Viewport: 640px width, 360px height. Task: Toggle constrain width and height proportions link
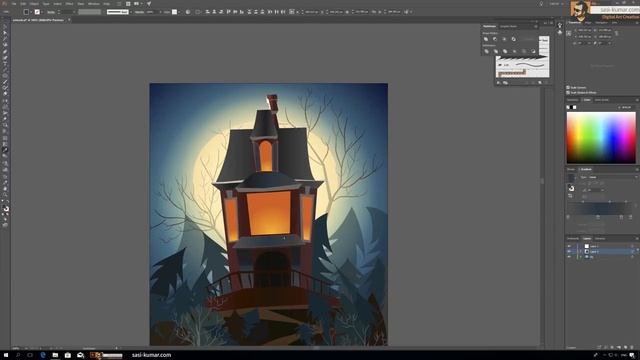pyautogui.click(x=616, y=33)
